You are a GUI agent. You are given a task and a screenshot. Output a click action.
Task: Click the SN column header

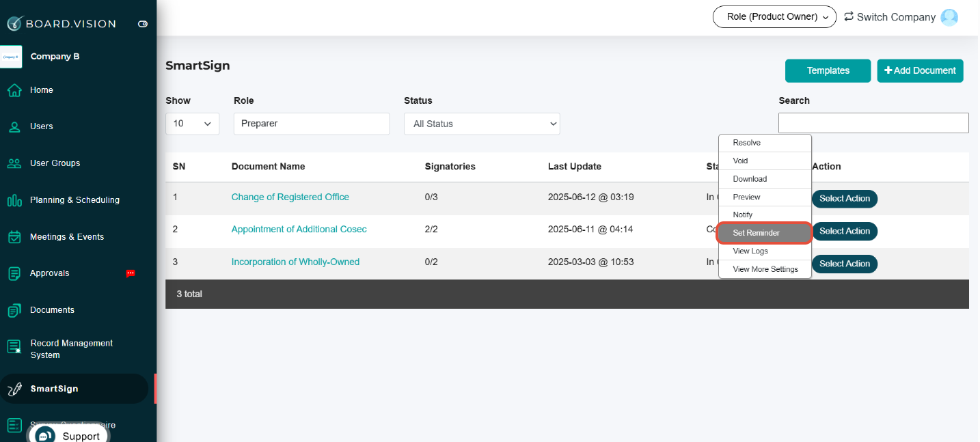(x=179, y=167)
